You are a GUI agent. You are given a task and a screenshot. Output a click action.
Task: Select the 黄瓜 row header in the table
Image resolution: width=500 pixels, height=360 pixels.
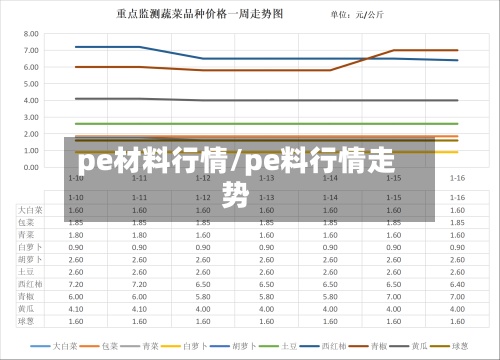click(x=26, y=309)
